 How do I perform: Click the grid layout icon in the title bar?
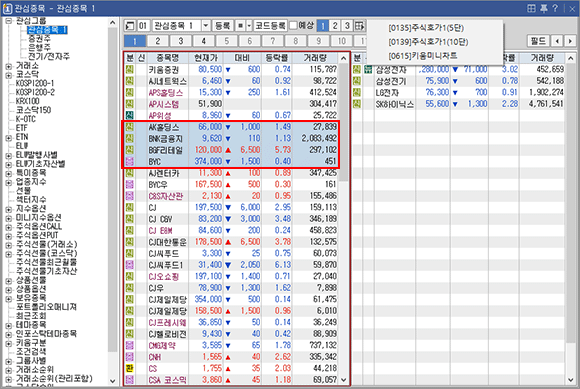pyautogui.click(x=531, y=8)
